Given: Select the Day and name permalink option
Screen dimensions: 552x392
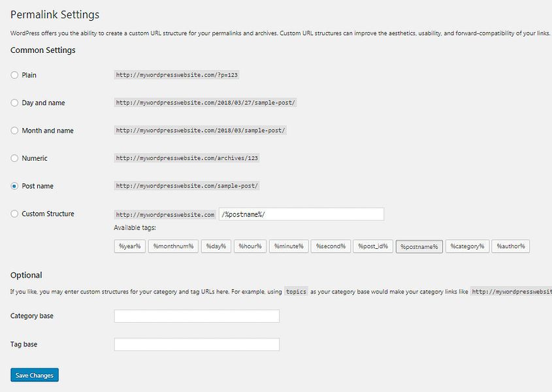Looking at the screenshot, I should coord(14,103).
